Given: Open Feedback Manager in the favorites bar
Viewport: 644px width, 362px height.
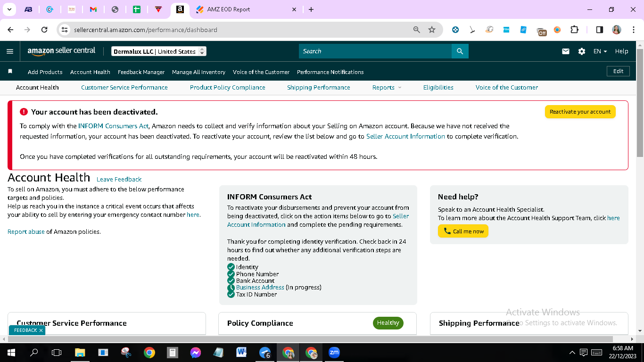Looking at the screenshot, I should pyautogui.click(x=141, y=72).
